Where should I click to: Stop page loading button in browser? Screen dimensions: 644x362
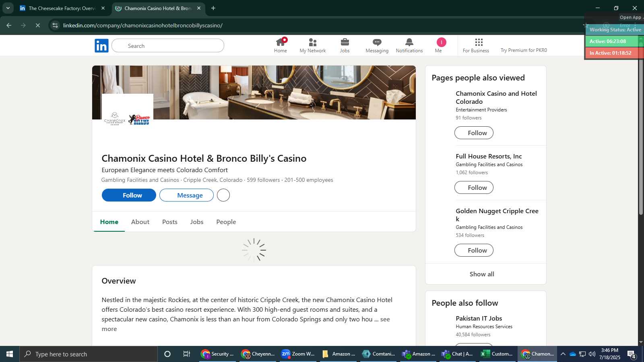click(x=37, y=25)
